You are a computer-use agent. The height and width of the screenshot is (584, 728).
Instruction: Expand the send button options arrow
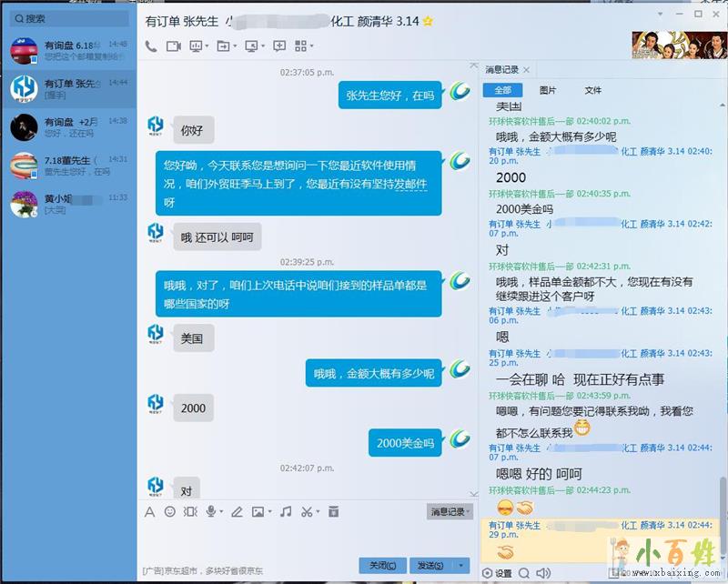462,565
